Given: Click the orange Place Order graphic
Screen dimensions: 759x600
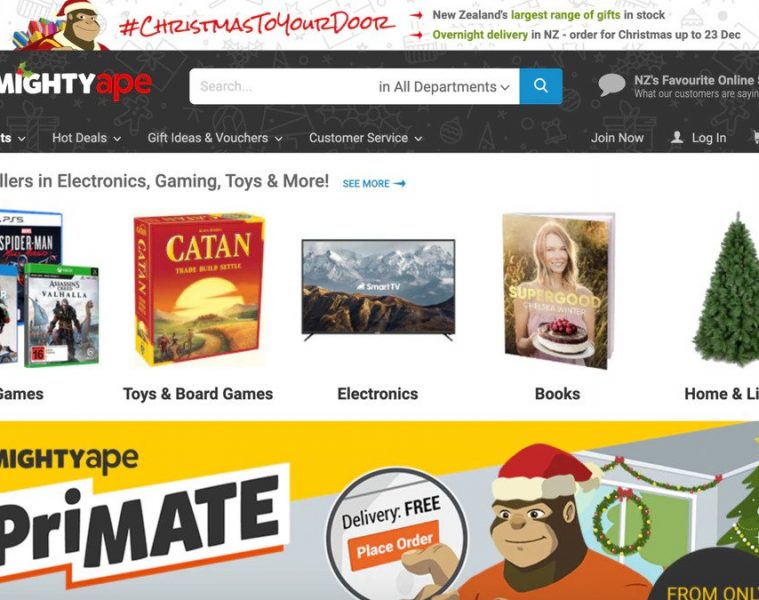Looking at the screenshot, I should (393, 546).
